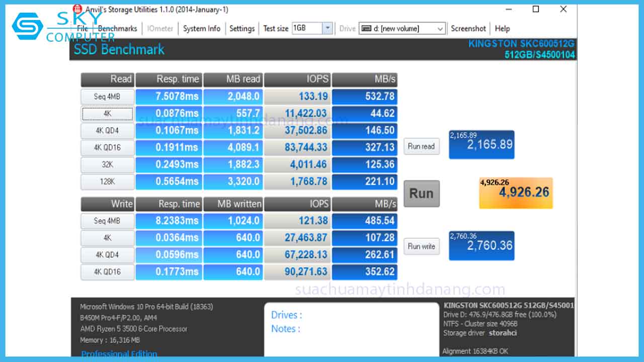Click the write score 2,760.36 box

pyautogui.click(x=481, y=246)
